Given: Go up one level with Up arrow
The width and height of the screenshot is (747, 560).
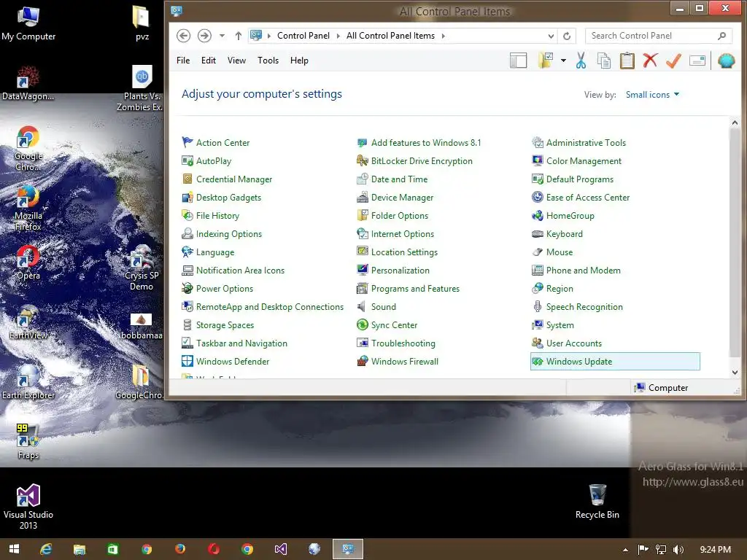Looking at the screenshot, I should [239, 36].
